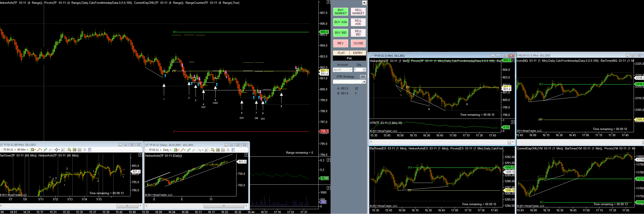Select the ENTRY tab in trader panel
Image resolution: width=644 pixels, height=214 pixels.
click(358, 53)
